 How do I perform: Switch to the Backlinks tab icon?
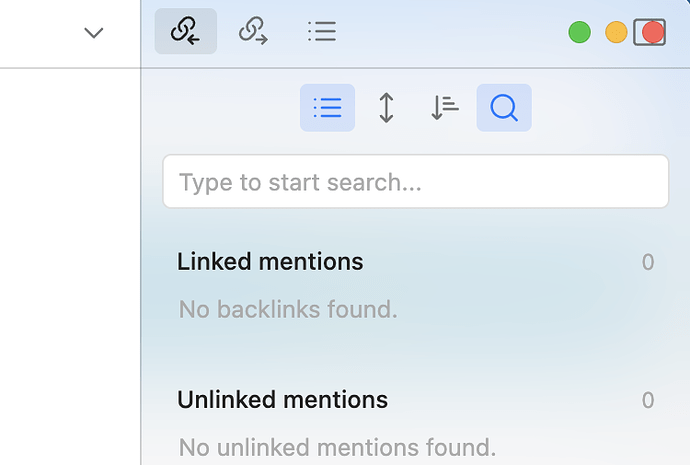pos(185,31)
